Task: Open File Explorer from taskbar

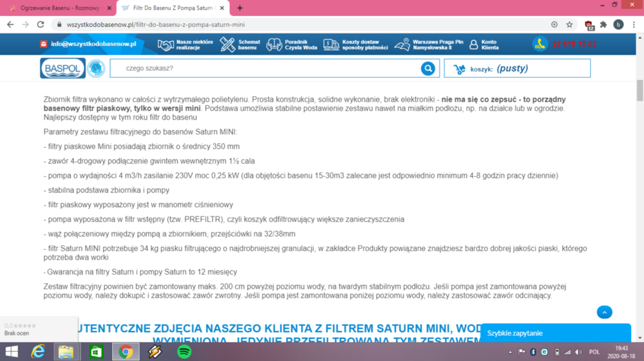Action: 66,351
